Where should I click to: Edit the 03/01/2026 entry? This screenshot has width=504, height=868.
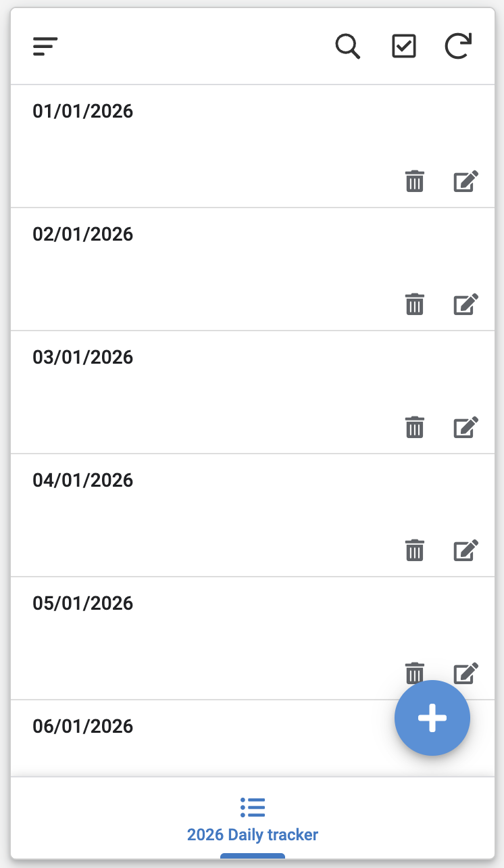(465, 427)
